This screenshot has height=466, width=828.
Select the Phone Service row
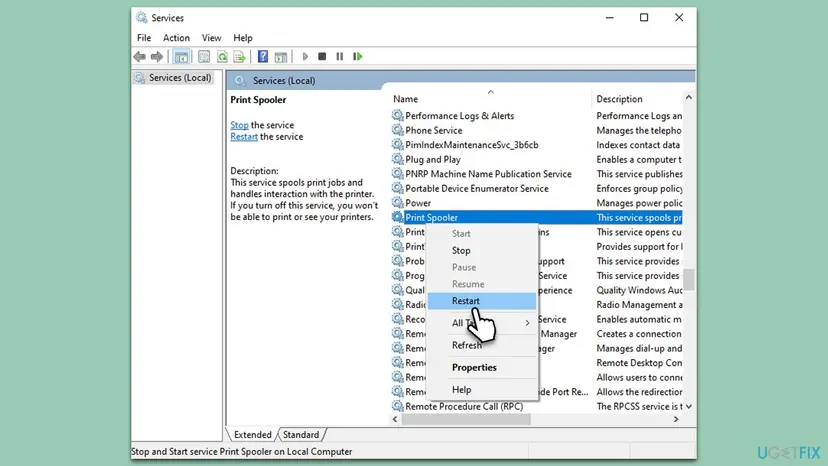point(434,131)
